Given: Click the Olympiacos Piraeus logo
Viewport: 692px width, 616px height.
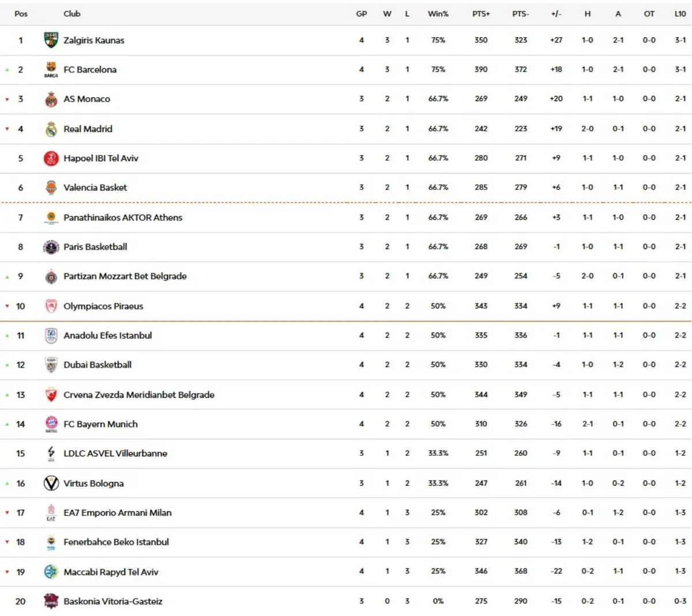Looking at the screenshot, I should (x=51, y=306).
